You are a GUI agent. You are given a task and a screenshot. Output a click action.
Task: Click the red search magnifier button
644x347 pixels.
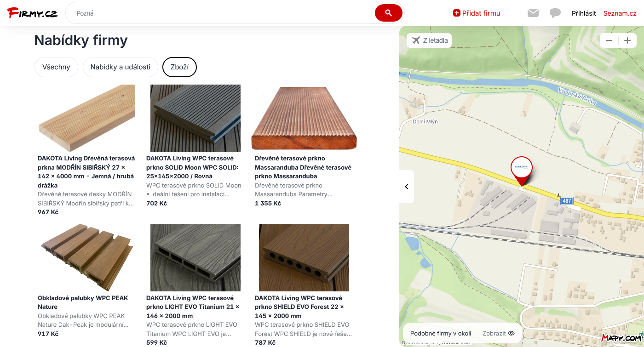point(389,13)
